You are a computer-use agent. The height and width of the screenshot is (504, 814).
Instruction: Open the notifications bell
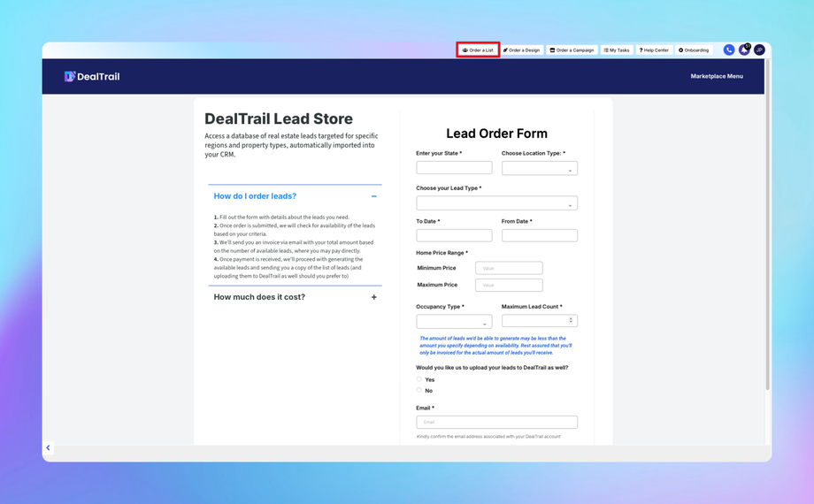pyautogui.click(x=744, y=50)
